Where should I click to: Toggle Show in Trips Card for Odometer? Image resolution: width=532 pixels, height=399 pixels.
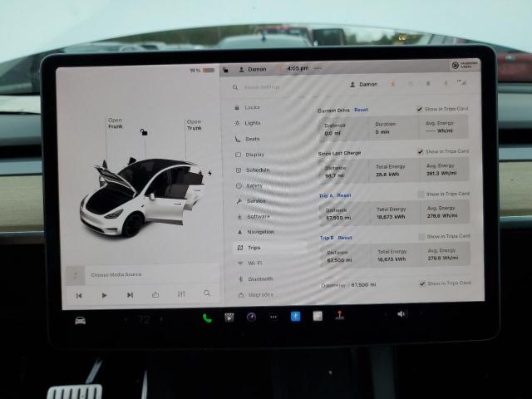click(x=422, y=283)
